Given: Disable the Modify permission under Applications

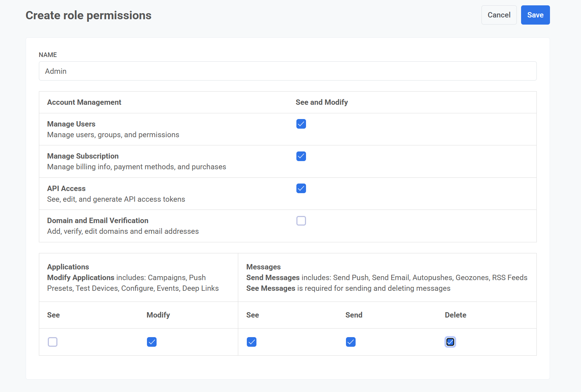Looking at the screenshot, I should [152, 342].
